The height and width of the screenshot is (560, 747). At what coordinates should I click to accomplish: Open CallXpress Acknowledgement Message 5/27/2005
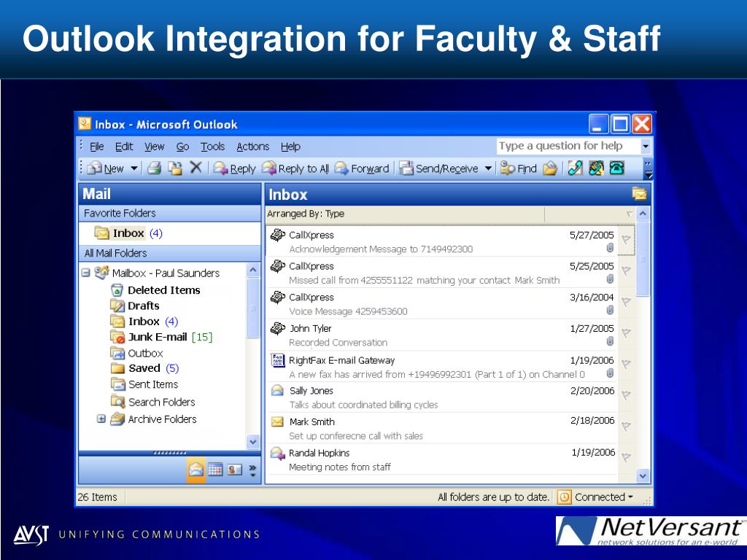(x=442, y=241)
